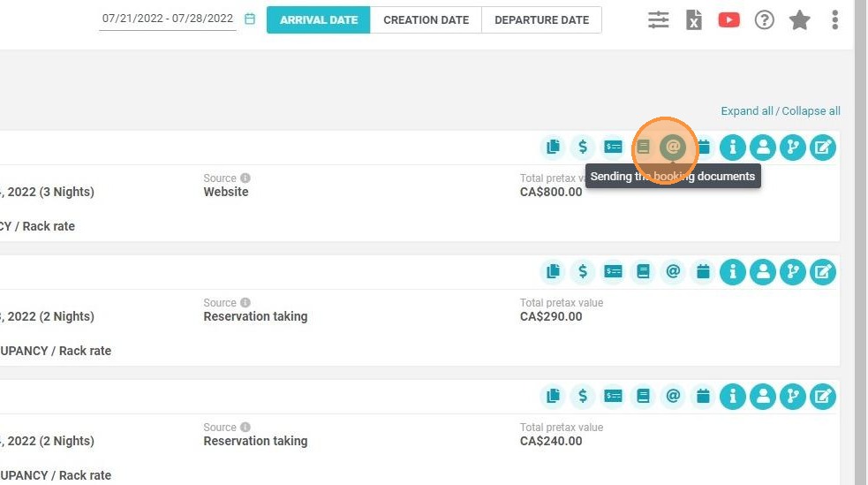The height and width of the screenshot is (485, 868).
Task: Open dollar payment icon for CA$290.00 booking
Action: (x=583, y=272)
